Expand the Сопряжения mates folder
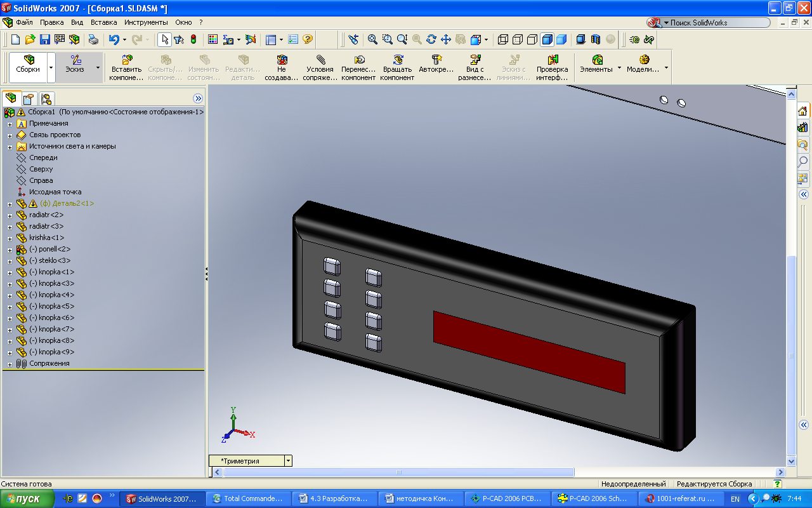The height and width of the screenshot is (508, 812). [10, 364]
